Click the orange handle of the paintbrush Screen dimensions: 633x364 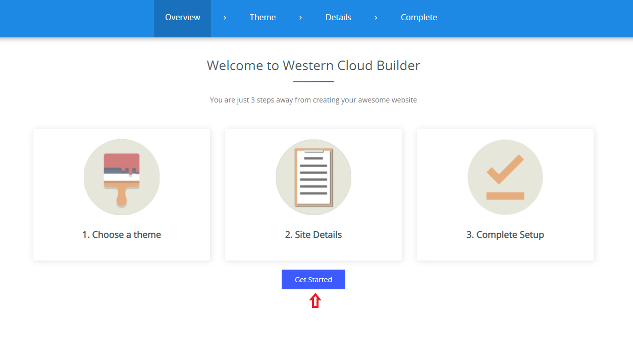click(122, 196)
